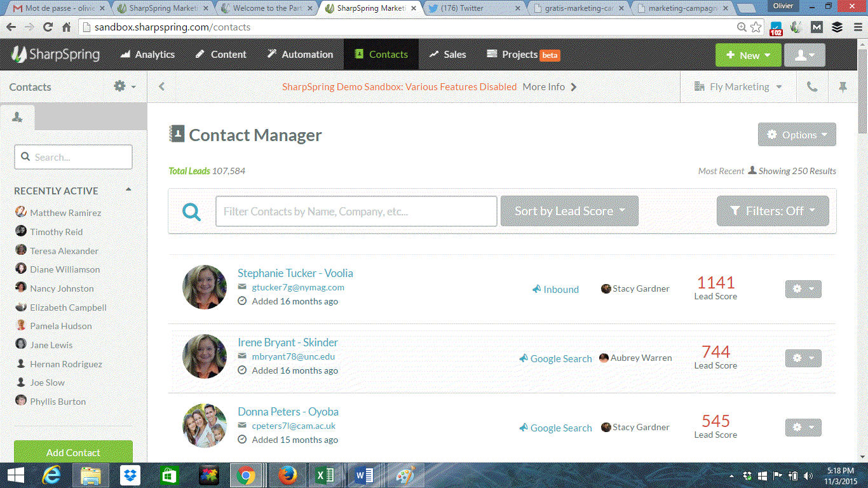Image resolution: width=868 pixels, height=488 pixels.
Task: Click the envelope icon next to mbryant78@unc.edu
Action: [x=242, y=356]
